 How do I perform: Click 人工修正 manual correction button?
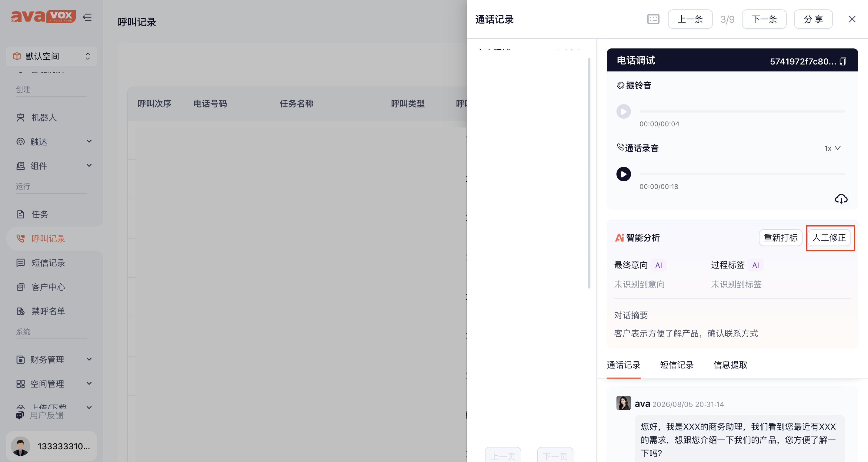coord(829,238)
